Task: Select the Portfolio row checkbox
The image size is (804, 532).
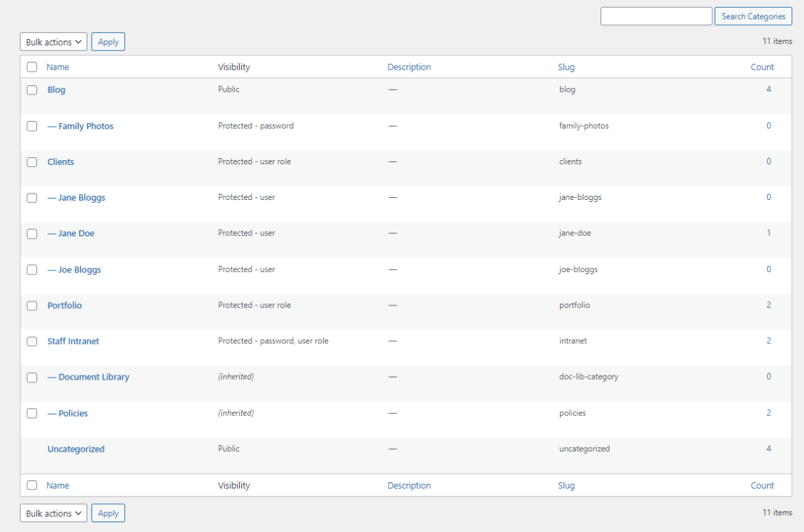Action: (x=32, y=305)
